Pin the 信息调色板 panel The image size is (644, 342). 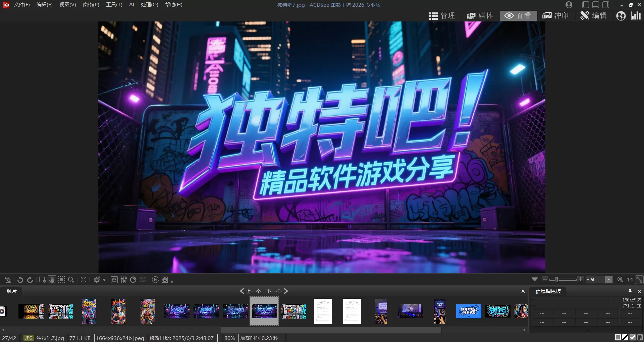[630, 291]
